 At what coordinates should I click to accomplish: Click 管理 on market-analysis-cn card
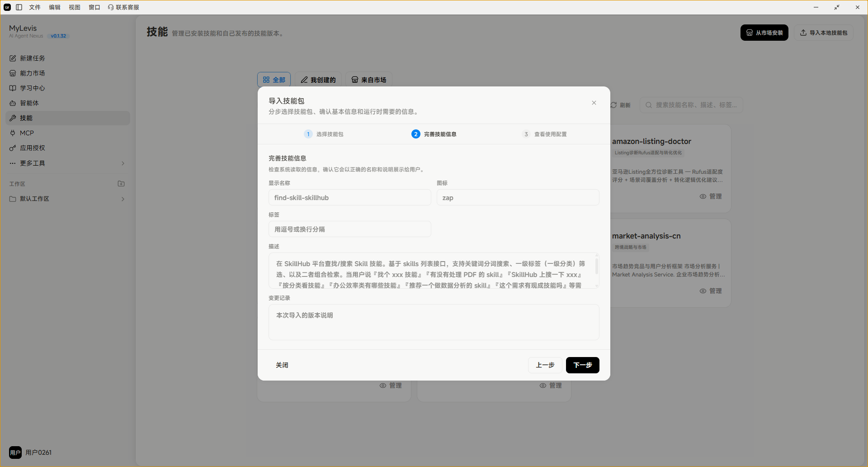(711, 291)
